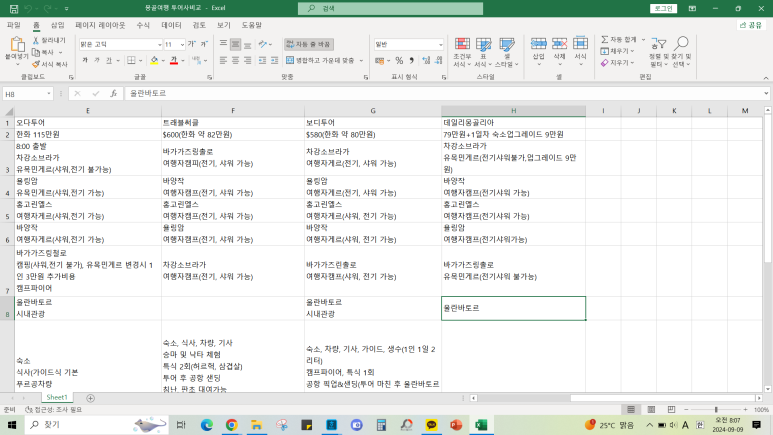Click the 로그인 sign-in button
The image size is (773, 435).
coord(664,8)
